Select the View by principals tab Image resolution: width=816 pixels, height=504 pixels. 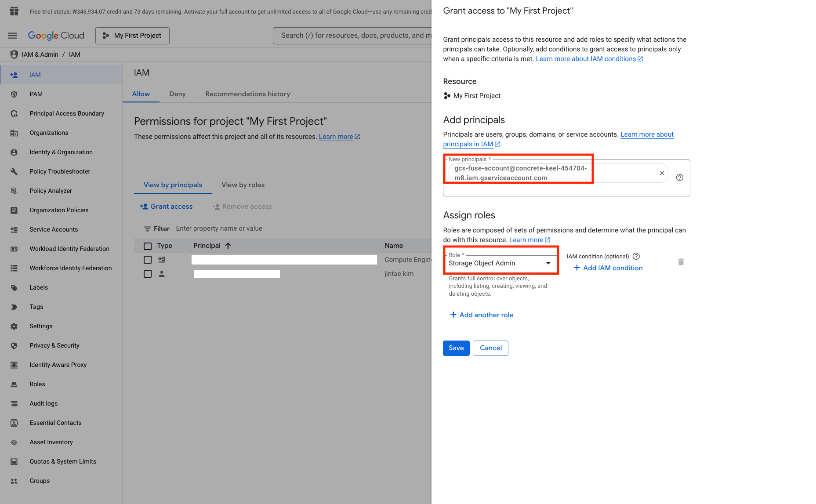pos(173,185)
